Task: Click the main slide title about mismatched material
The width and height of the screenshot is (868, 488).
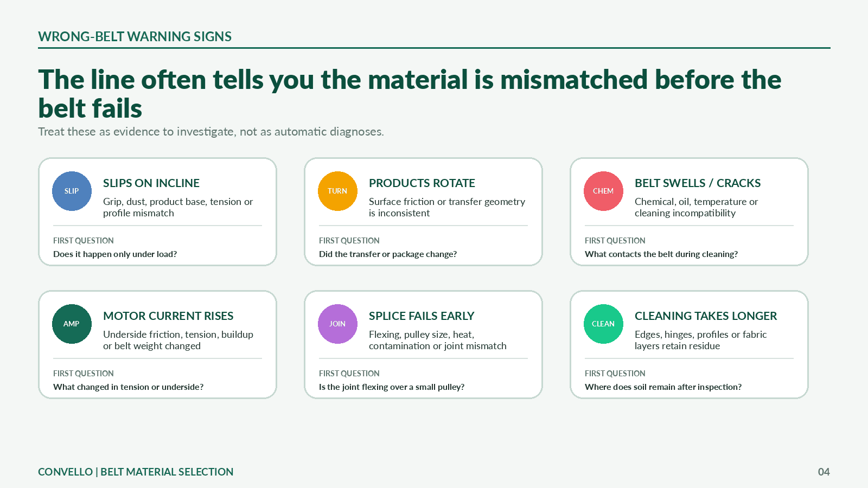Action: [x=410, y=94]
